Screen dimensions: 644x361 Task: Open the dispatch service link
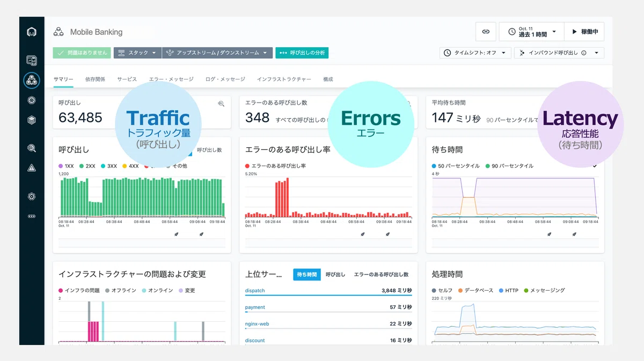(255, 291)
